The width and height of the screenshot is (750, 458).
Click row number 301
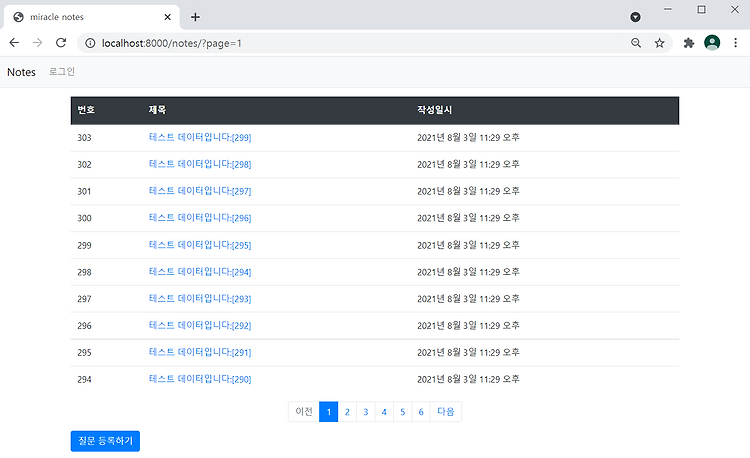tap(84, 191)
